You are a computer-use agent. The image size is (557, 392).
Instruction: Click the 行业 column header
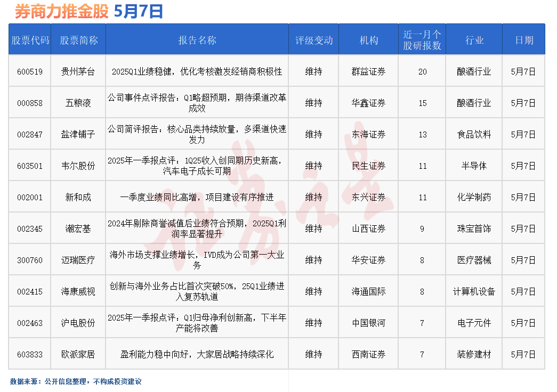coord(474,40)
